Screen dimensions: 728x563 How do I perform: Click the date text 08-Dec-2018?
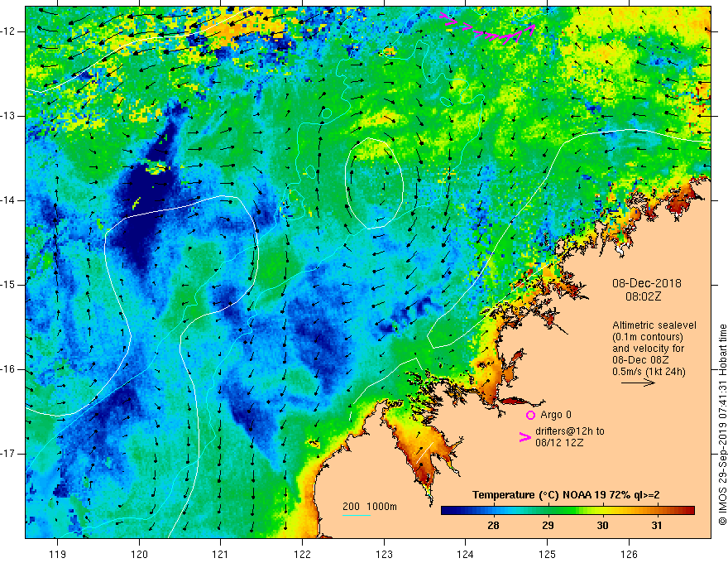647,283
